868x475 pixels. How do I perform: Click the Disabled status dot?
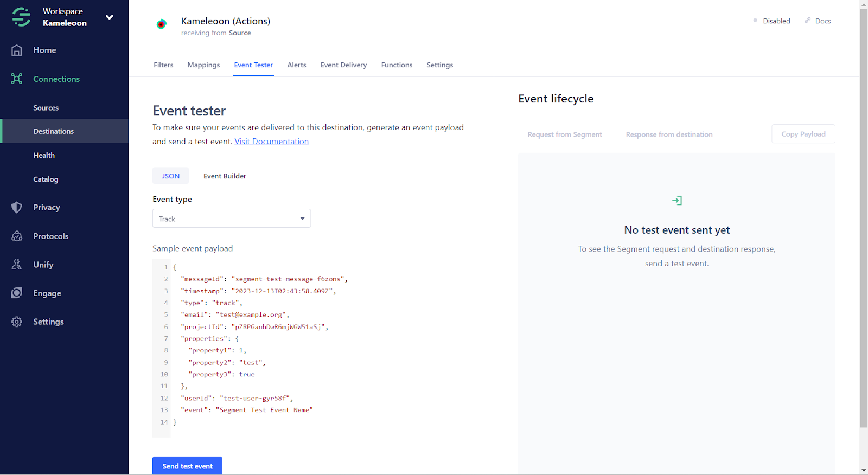[755, 21]
